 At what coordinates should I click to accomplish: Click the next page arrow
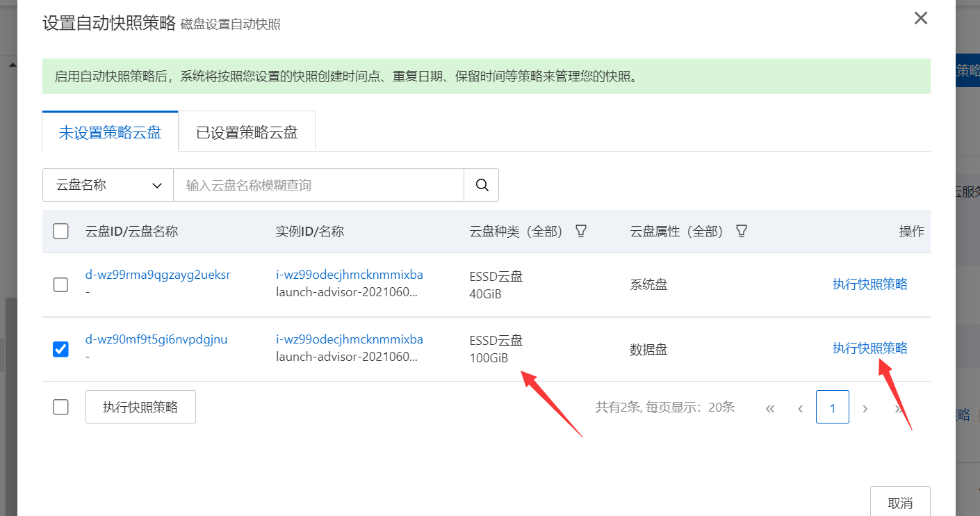point(865,408)
